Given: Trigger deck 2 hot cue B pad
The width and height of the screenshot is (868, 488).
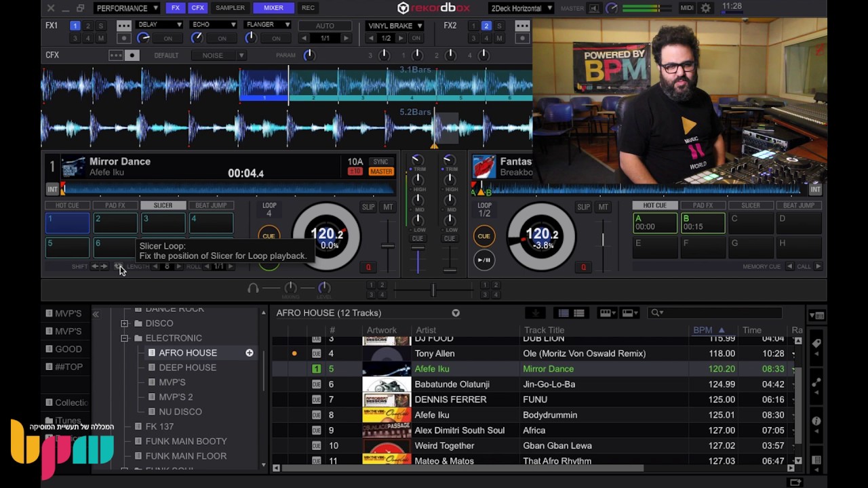Looking at the screenshot, I should pyautogui.click(x=703, y=223).
